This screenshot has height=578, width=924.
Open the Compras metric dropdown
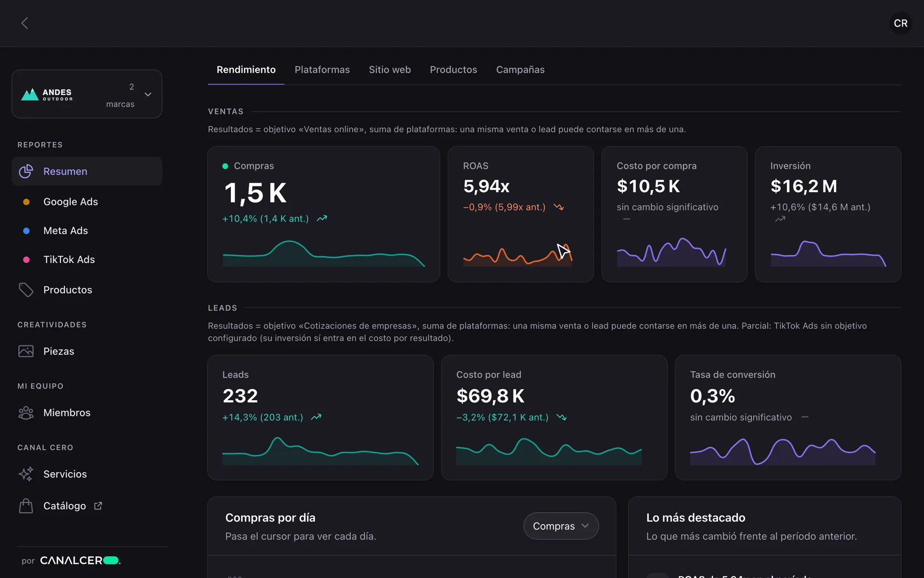click(561, 526)
